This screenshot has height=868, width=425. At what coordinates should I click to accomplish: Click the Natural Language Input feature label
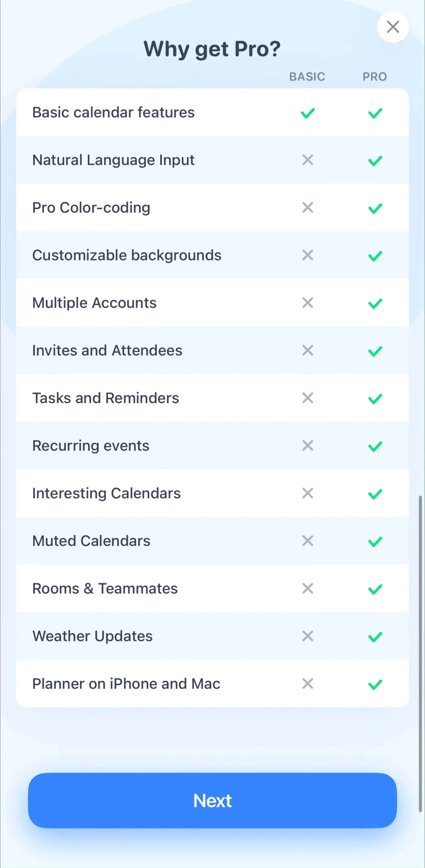pyautogui.click(x=113, y=160)
